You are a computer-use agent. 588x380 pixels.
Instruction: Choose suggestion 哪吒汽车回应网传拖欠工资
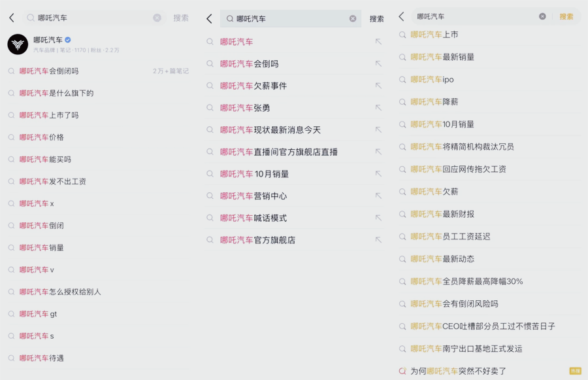(458, 169)
